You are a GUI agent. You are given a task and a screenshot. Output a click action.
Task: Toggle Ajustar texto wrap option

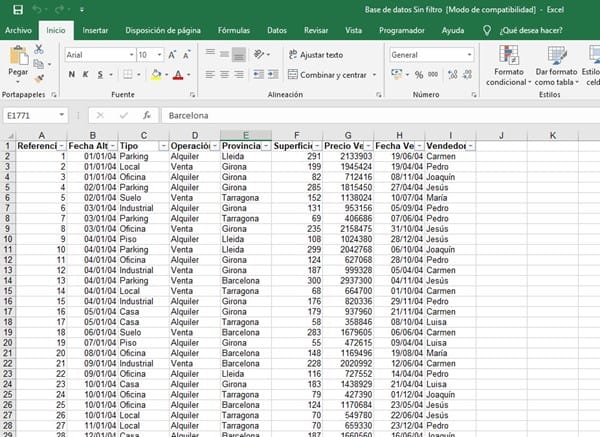click(x=315, y=55)
